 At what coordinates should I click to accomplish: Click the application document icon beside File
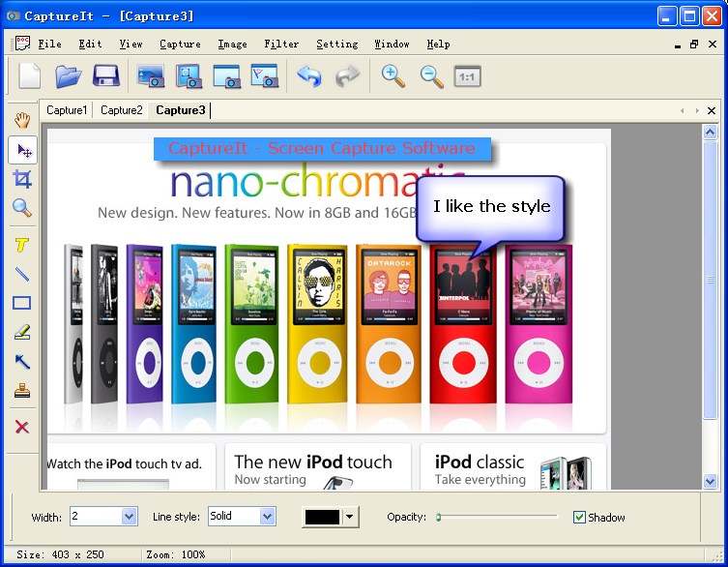coord(22,44)
